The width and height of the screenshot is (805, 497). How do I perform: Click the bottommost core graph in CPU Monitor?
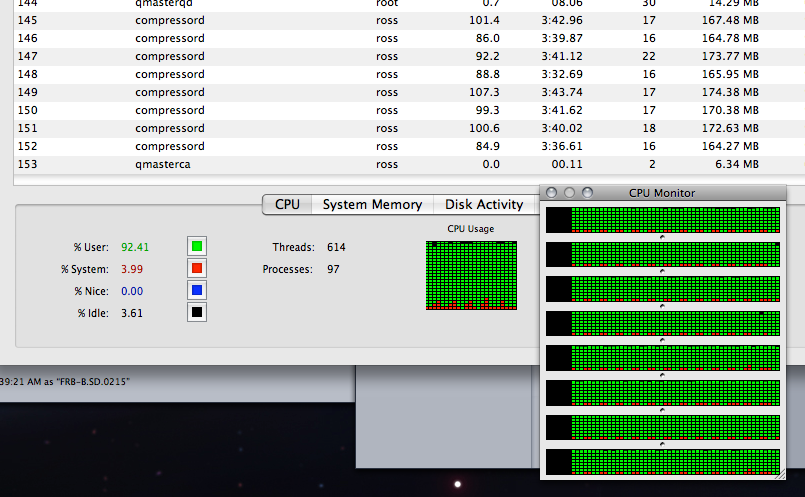(663, 462)
